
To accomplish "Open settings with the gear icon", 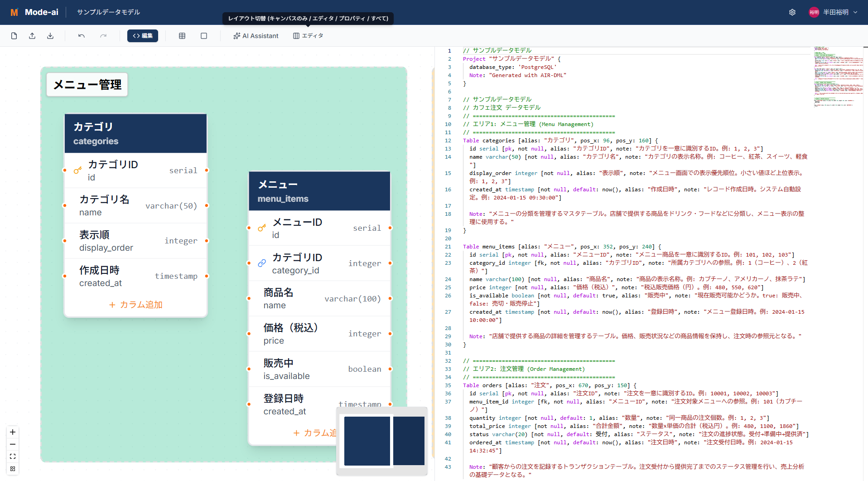I will click(x=792, y=12).
